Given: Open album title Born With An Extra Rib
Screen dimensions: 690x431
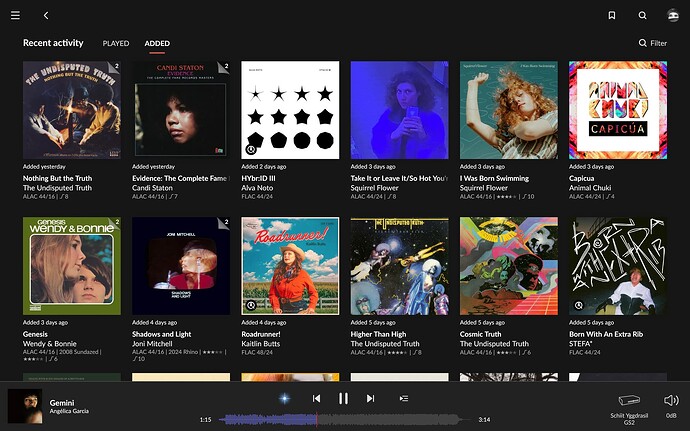Looking at the screenshot, I should pyautogui.click(x=606, y=334).
